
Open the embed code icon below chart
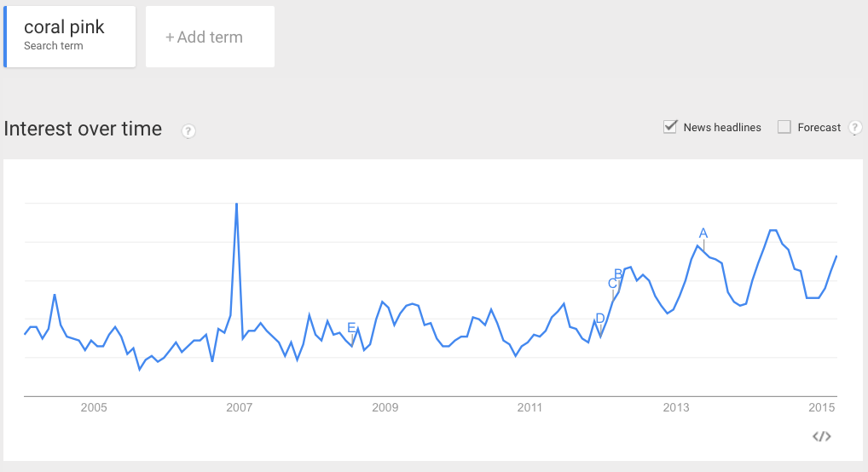[x=821, y=436]
